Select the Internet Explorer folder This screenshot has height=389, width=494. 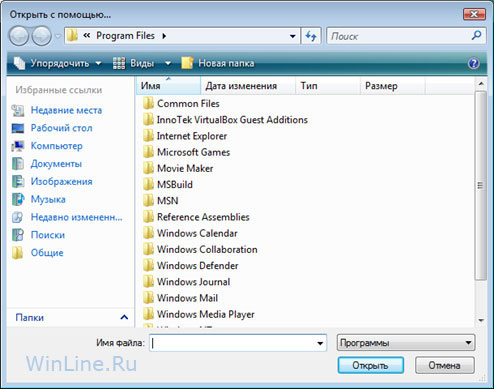185,136
